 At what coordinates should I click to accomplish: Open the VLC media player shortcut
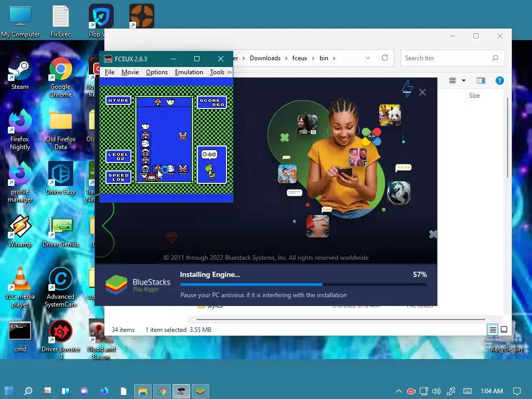pos(20,288)
